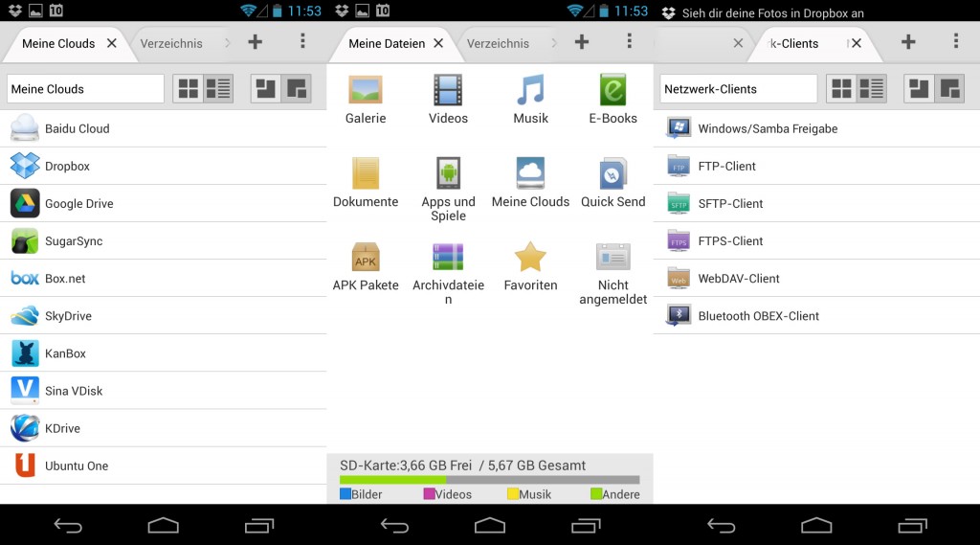
Task: Tap the SD-Karte storage usage bar
Action: (489, 480)
